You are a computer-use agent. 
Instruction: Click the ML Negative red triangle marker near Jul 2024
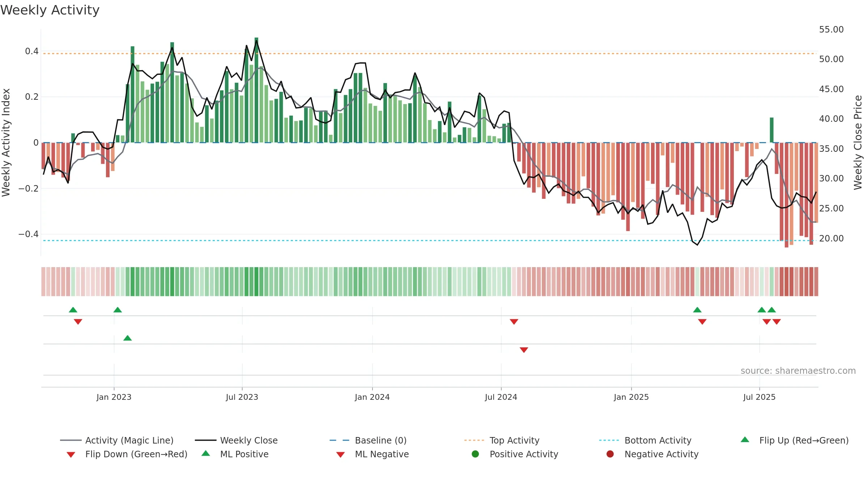(524, 350)
